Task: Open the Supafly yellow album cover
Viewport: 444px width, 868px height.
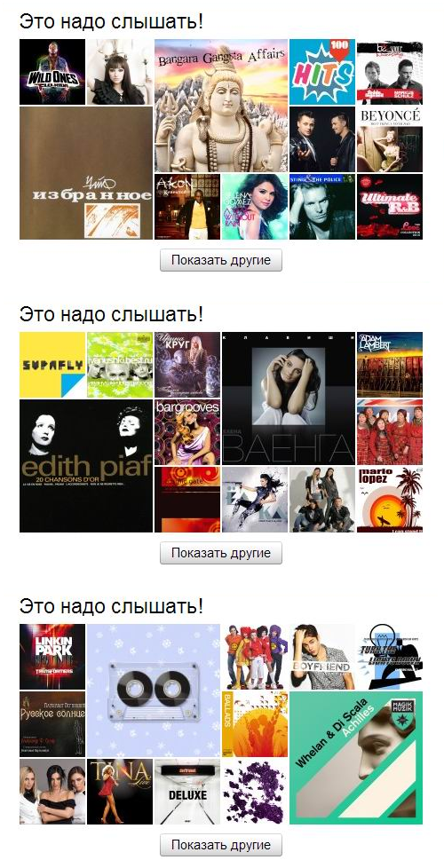Action: coord(52,365)
